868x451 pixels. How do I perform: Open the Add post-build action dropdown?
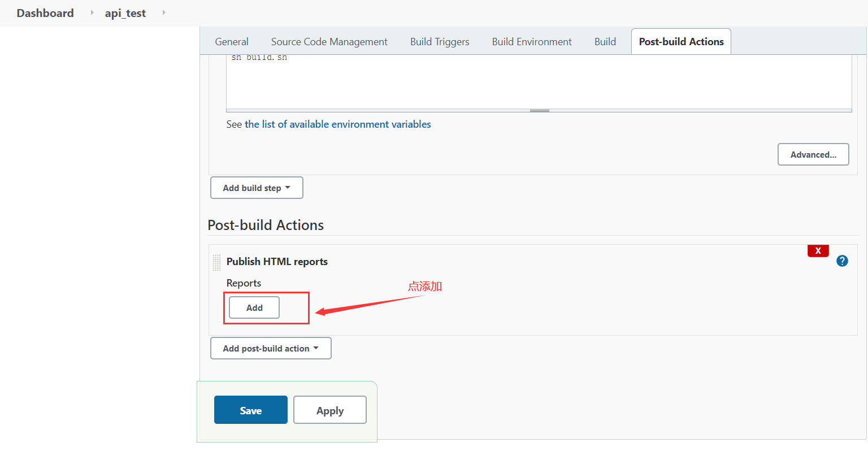(271, 348)
